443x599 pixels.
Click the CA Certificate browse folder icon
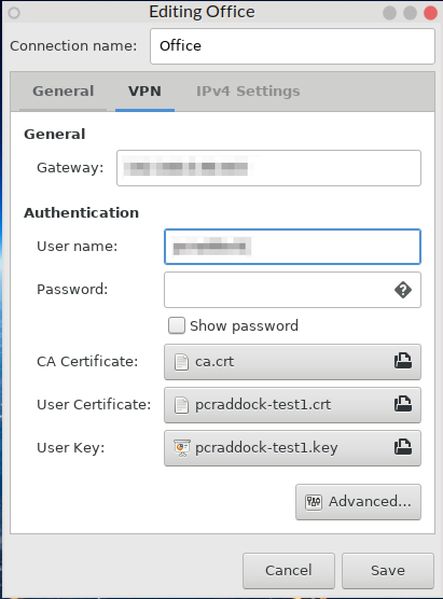[403, 361]
